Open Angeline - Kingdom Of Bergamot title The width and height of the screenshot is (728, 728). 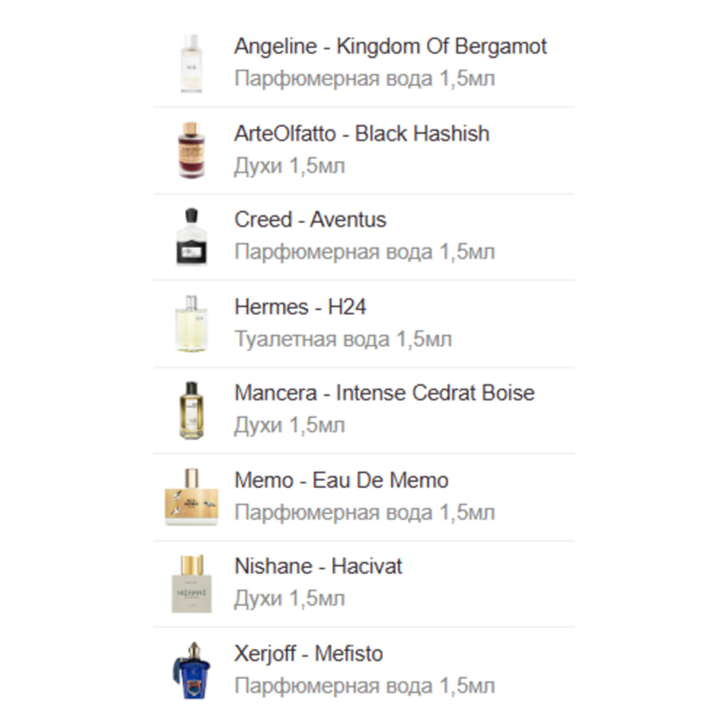click(x=390, y=46)
